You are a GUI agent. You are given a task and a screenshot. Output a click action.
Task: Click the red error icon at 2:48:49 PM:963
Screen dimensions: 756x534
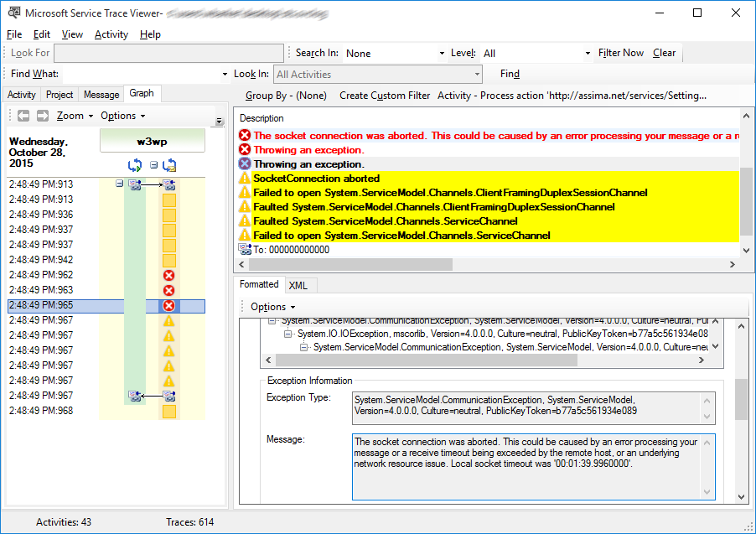(168, 290)
